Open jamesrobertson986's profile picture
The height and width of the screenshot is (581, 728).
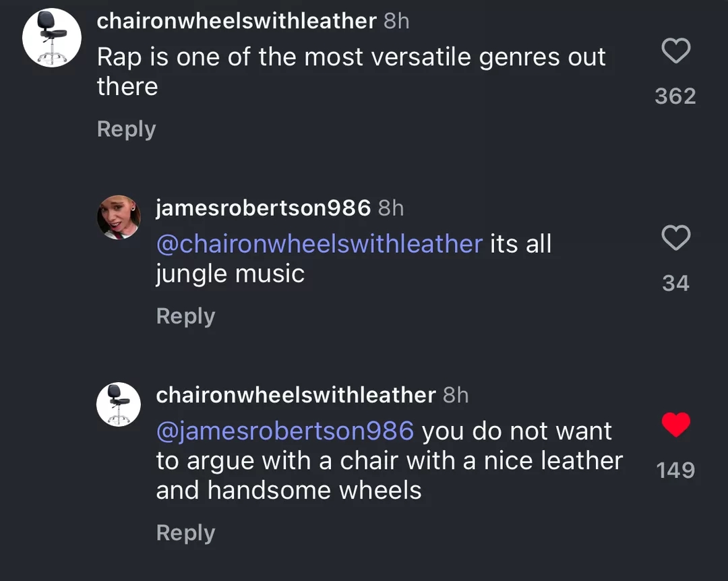tap(119, 217)
